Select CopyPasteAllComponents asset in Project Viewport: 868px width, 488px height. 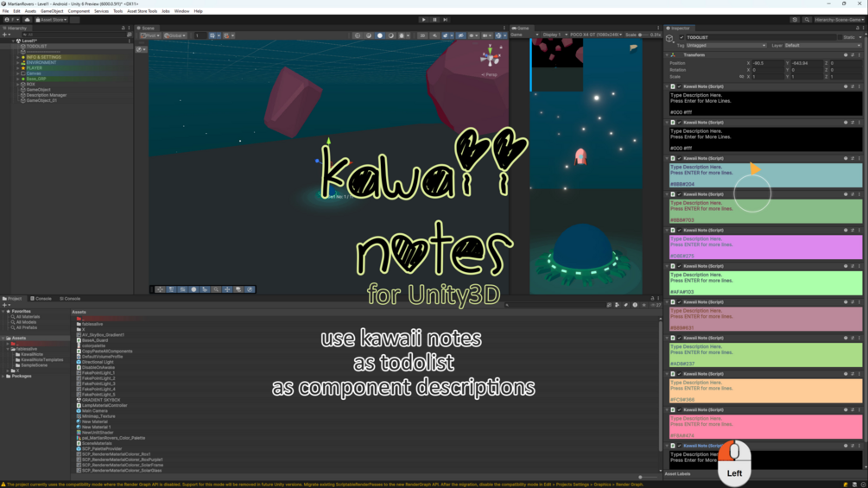click(107, 352)
